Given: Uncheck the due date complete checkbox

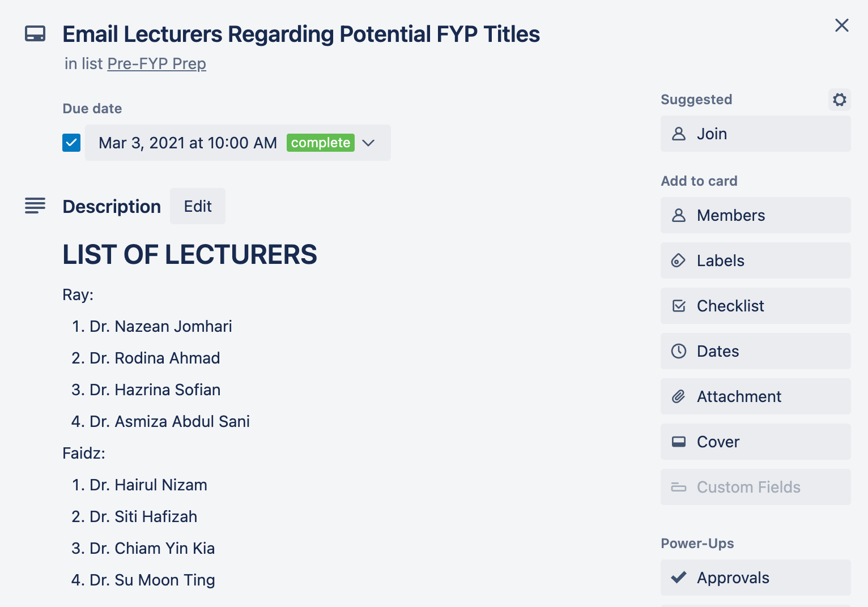Looking at the screenshot, I should pos(71,143).
